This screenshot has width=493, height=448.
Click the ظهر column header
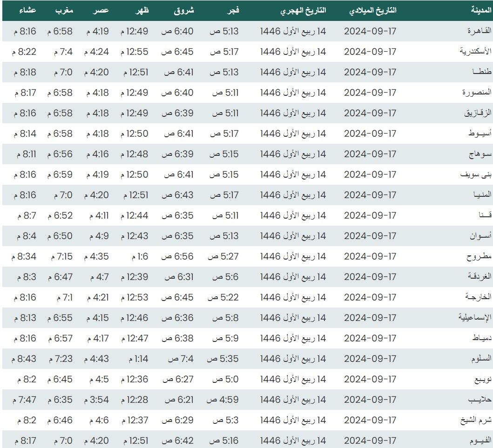[142, 11]
